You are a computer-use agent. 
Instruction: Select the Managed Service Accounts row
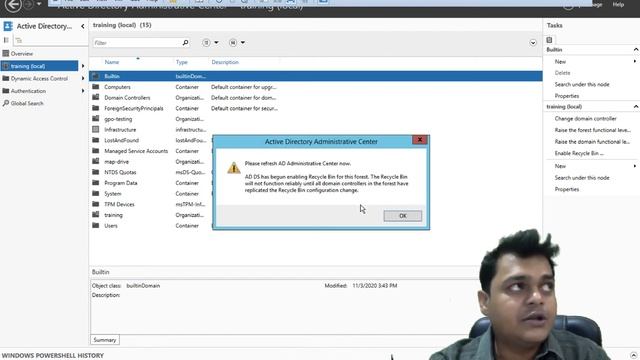pos(151,151)
